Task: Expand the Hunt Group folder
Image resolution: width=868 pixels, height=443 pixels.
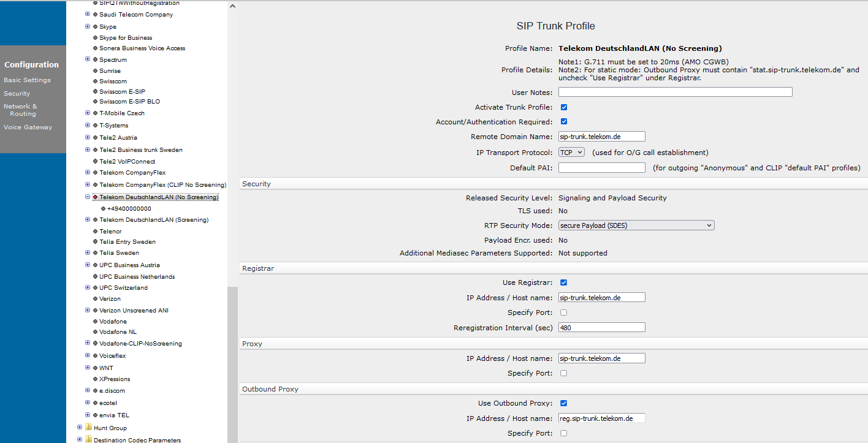Action: tap(80, 427)
